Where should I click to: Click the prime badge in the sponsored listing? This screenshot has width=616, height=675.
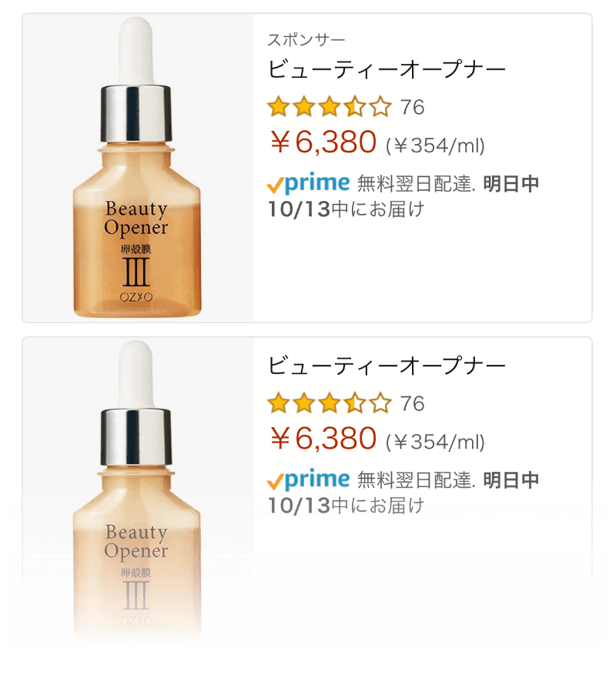coord(309,183)
